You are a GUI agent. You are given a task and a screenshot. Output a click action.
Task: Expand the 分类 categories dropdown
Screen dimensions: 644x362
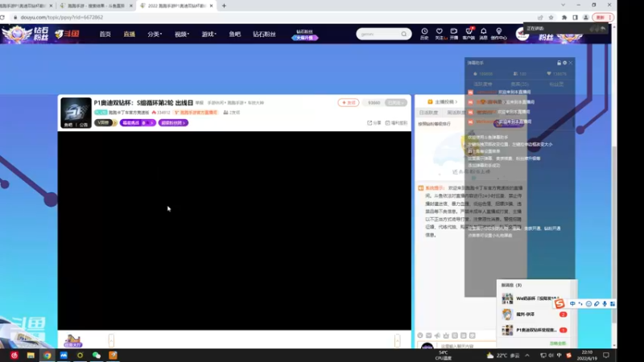click(x=155, y=34)
